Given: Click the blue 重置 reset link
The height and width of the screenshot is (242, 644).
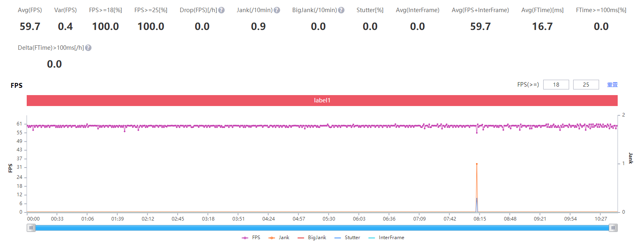Looking at the screenshot, I should (612, 85).
